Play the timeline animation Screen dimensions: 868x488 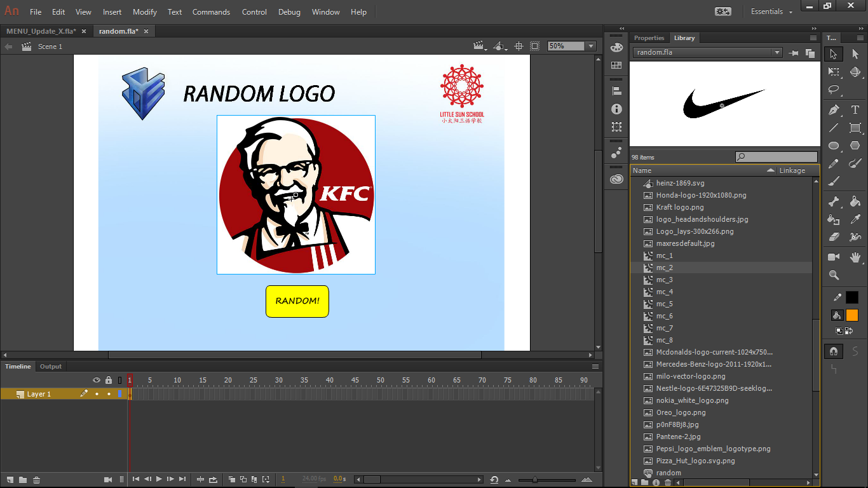point(159,479)
